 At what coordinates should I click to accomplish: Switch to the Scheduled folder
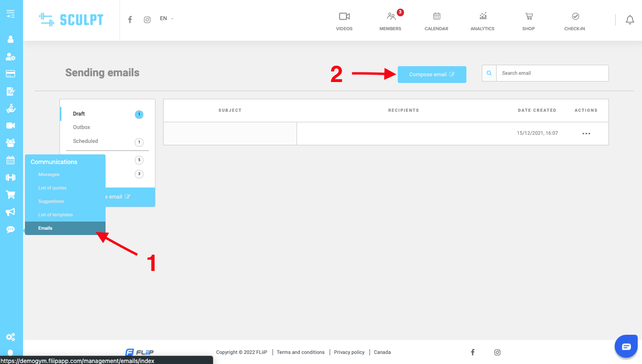[x=85, y=141]
